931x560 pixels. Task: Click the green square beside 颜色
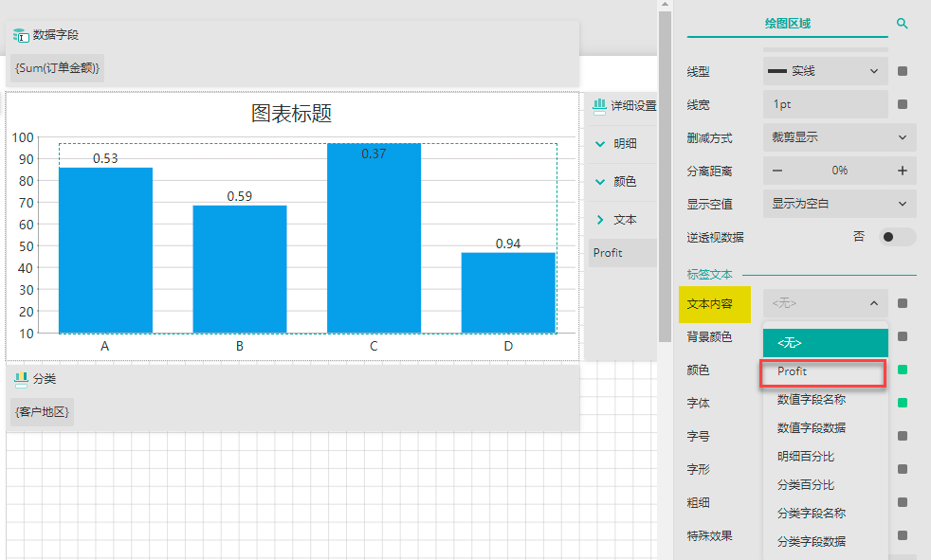(903, 370)
